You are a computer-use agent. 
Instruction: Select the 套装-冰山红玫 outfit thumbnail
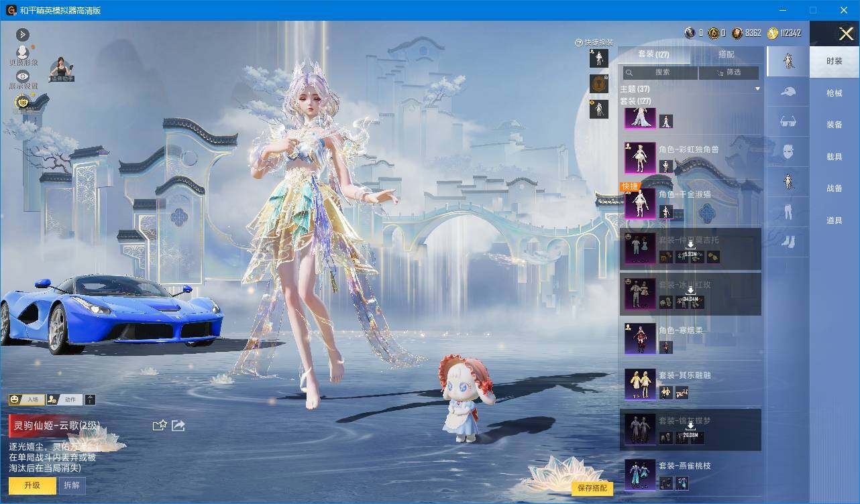640,294
